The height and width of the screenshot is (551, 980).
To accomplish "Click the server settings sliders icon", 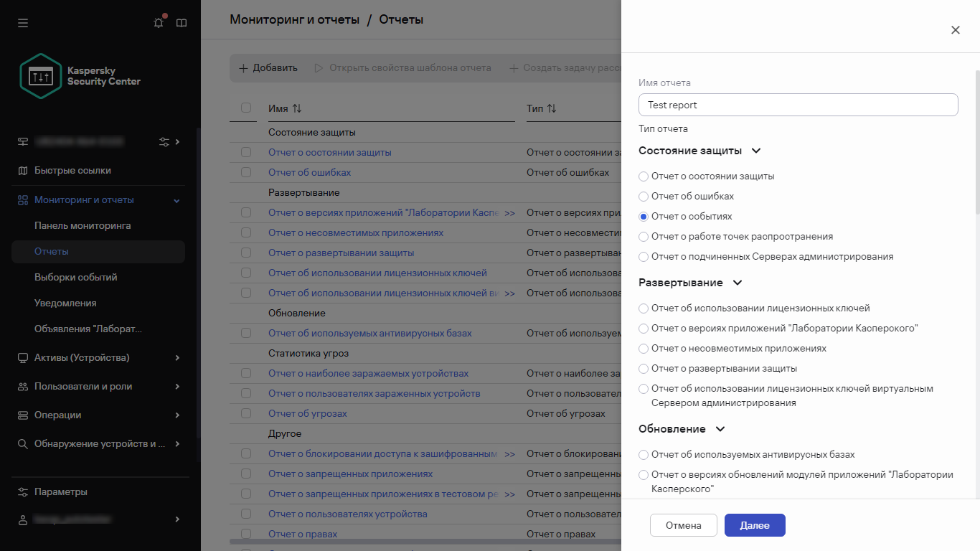I will (164, 142).
